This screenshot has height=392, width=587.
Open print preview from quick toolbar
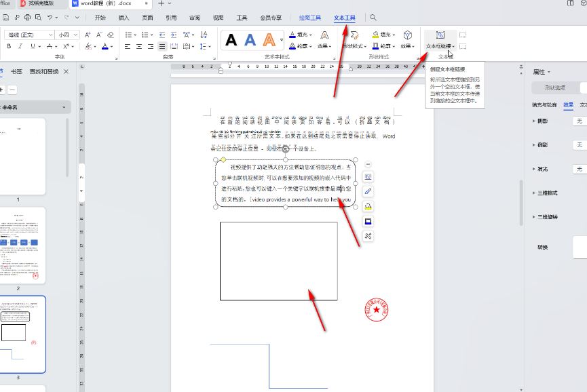click(38, 18)
